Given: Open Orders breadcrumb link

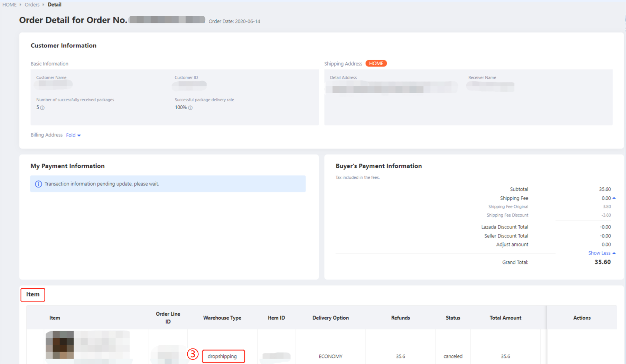Looking at the screenshot, I should point(32,4).
